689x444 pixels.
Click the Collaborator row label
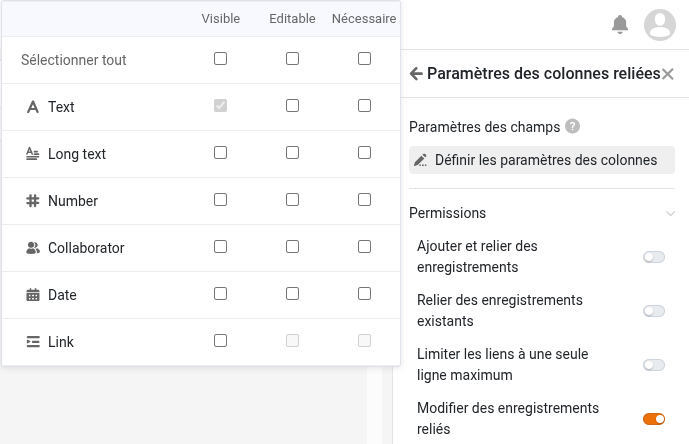pos(86,248)
